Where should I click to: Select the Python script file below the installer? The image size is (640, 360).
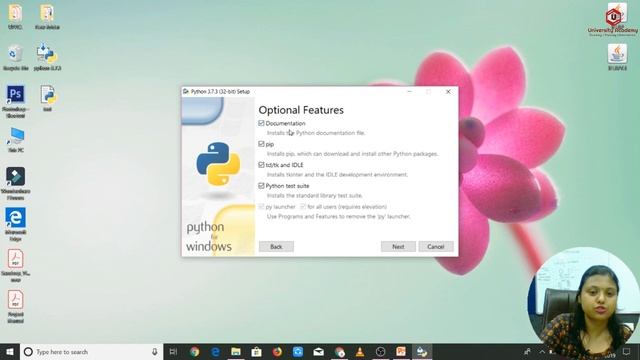tap(48, 98)
